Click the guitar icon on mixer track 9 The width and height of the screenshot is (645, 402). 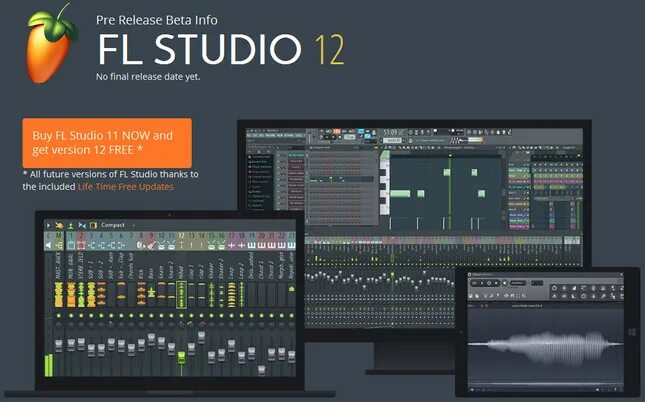click(x=151, y=245)
